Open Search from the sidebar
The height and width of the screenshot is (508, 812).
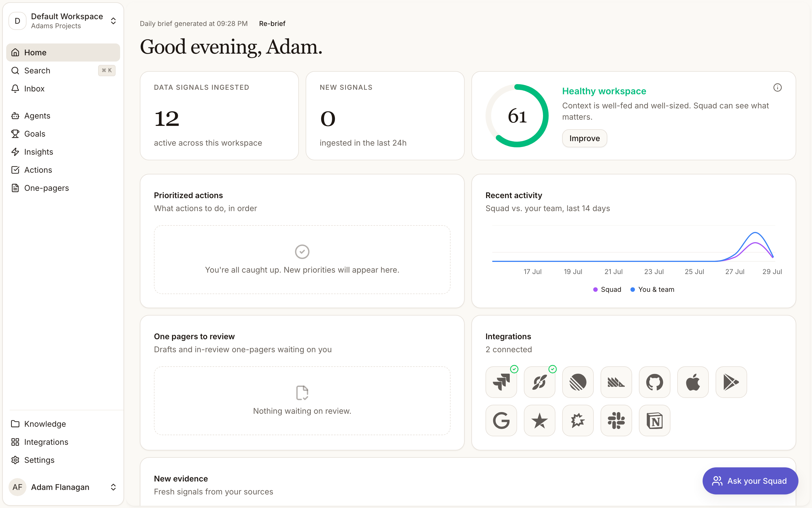click(63, 71)
